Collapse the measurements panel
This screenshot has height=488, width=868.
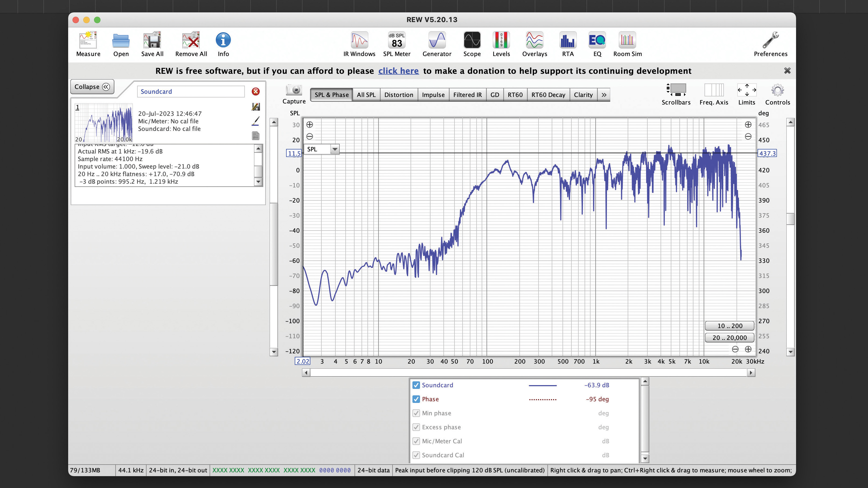coord(92,87)
